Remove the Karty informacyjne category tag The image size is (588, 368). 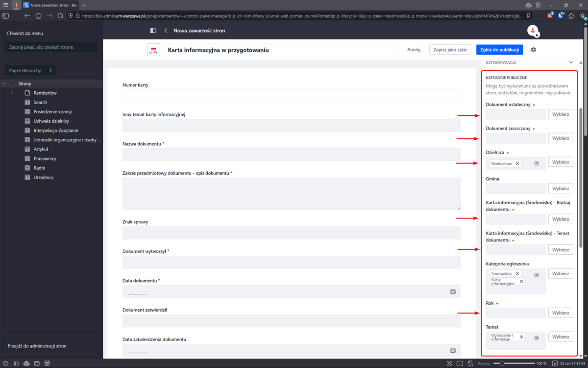tap(521, 282)
